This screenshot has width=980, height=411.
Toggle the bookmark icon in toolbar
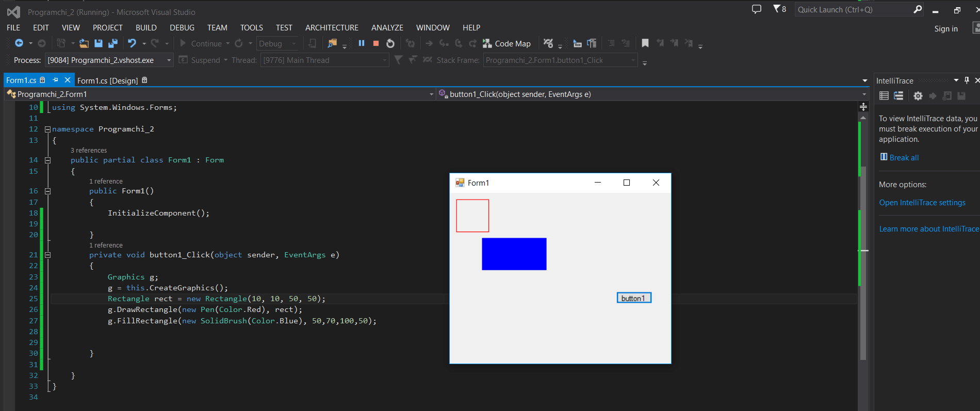(x=645, y=43)
